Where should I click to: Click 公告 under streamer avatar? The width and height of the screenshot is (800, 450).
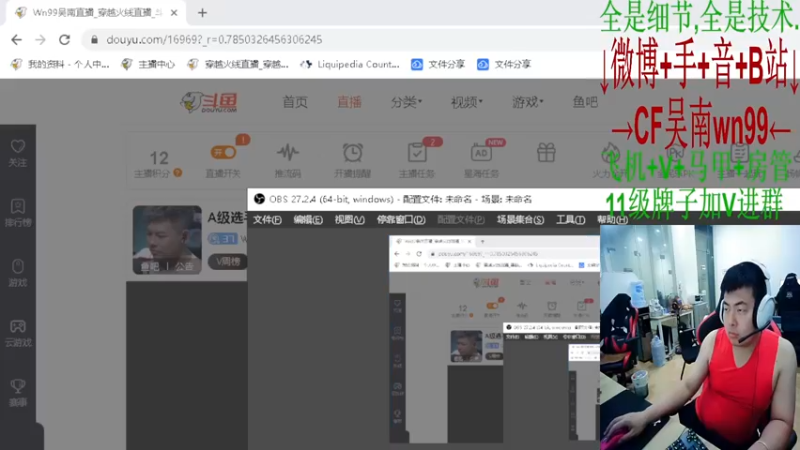point(184,266)
